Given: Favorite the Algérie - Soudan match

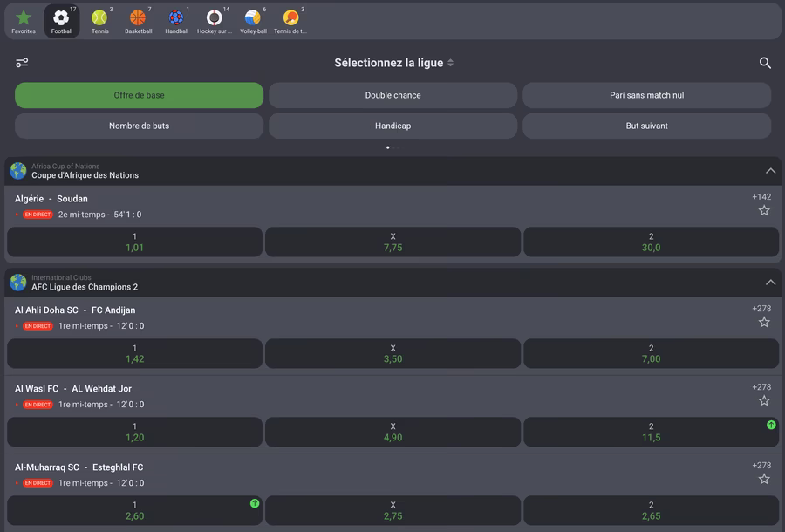Looking at the screenshot, I should point(764,211).
